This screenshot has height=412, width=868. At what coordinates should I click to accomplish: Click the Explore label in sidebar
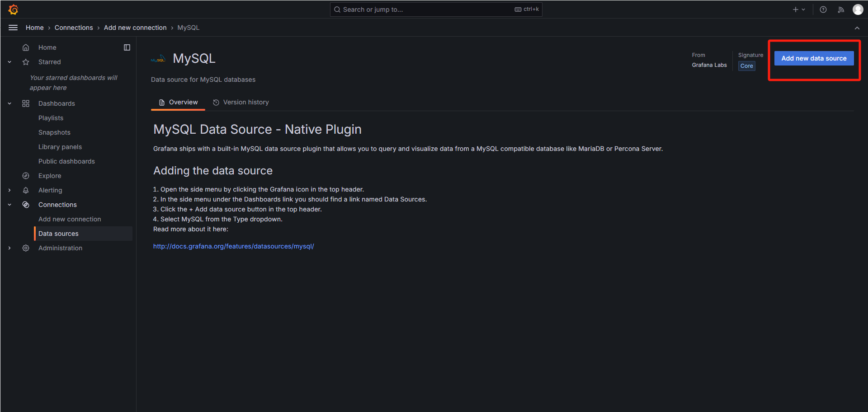pos(50,176)
